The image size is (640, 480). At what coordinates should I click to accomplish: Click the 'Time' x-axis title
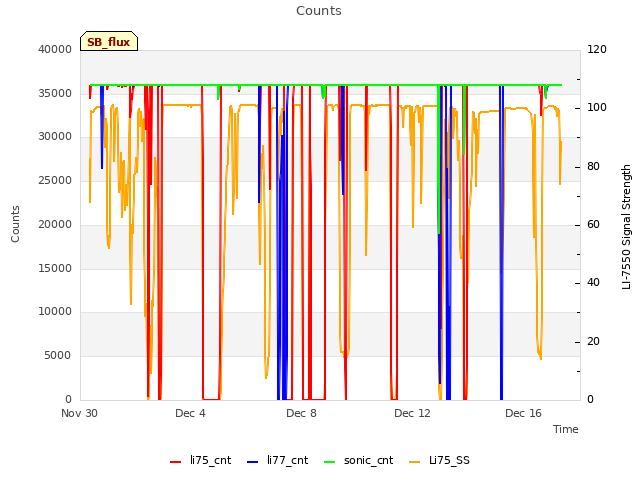tap(566, 429)
